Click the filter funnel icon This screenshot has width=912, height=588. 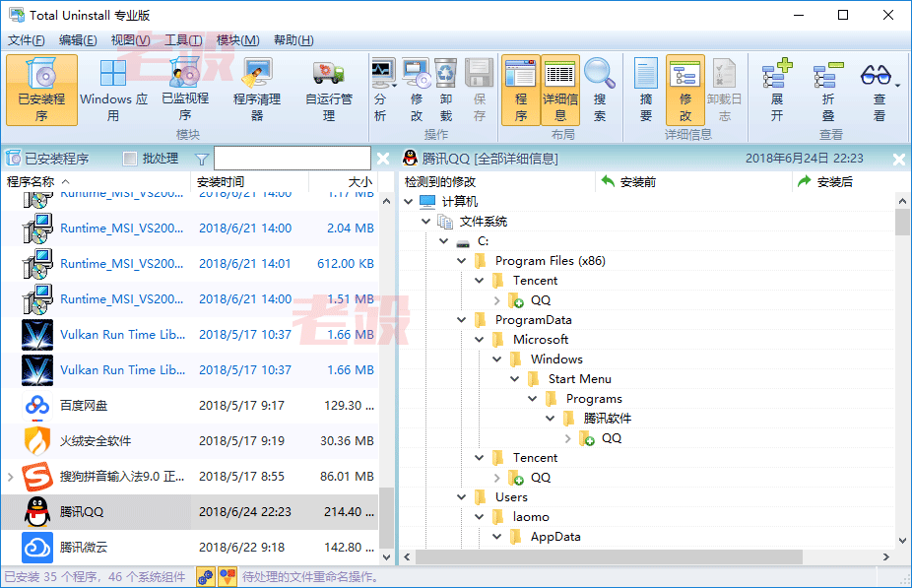[202, 159]
